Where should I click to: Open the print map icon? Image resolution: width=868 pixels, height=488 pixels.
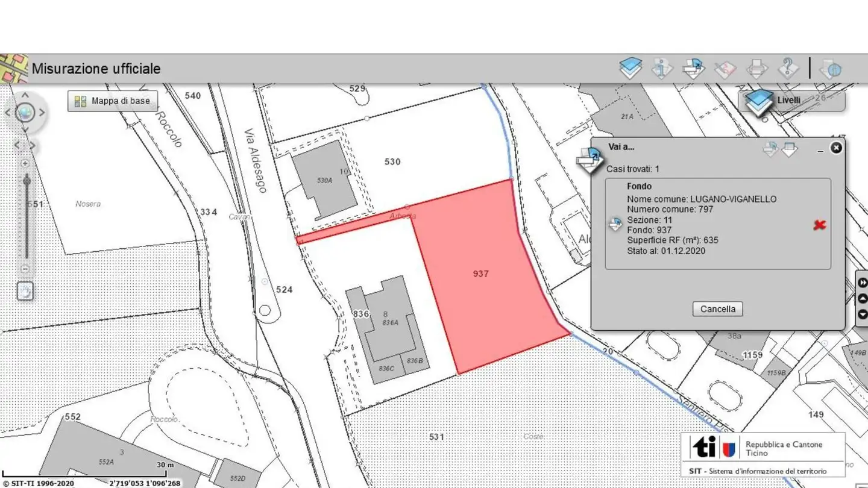pos(756,67)
